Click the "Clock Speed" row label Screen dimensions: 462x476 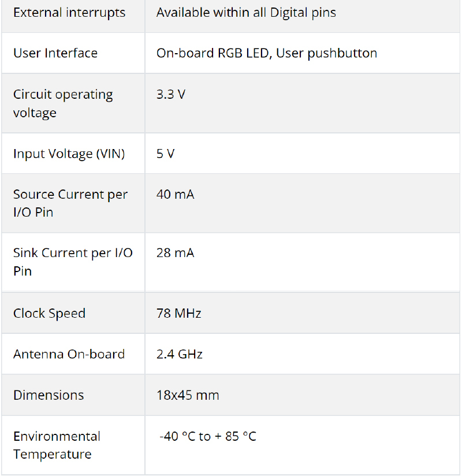pos(49,313)
